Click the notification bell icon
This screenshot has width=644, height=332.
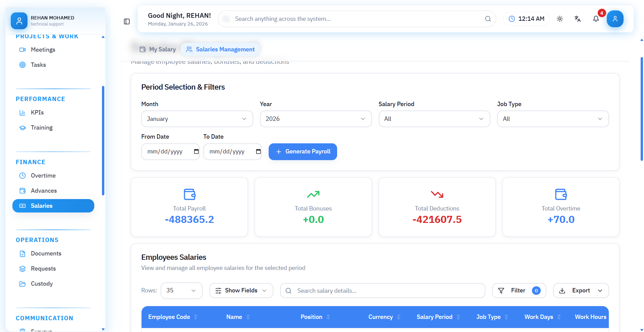pyautogui.click(x=596, y=19)
